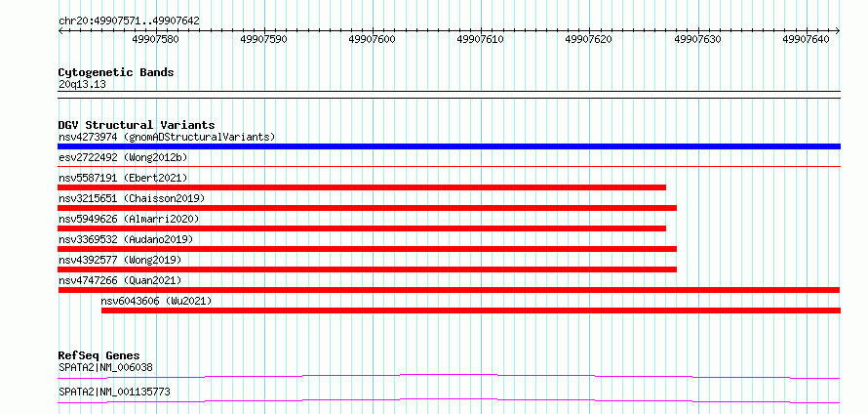Click ruler position 49907620
The image size is (868, 414).
tap(589, 40)
